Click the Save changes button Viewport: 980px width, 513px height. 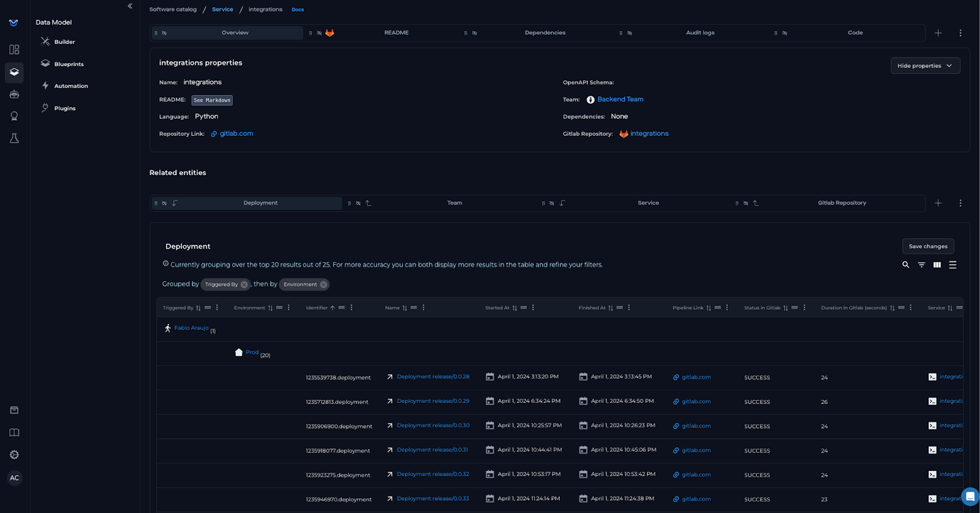click(x=927, y=246)
